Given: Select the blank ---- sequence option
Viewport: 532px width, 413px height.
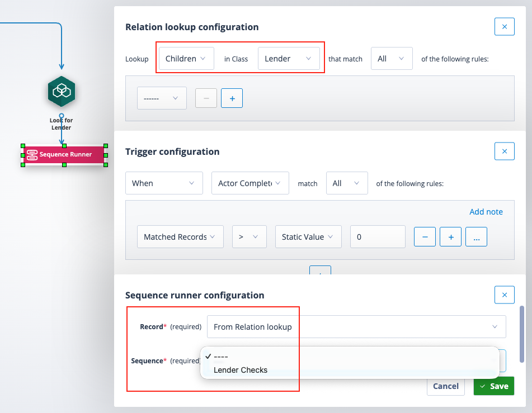Looking at the screenshot, I should tap(350, 357).
